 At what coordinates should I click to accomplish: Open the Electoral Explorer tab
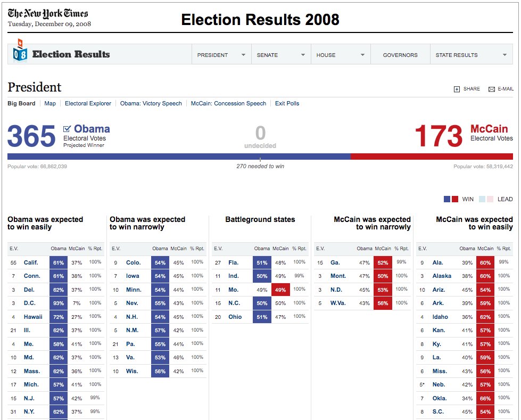[x=88, y=103]
